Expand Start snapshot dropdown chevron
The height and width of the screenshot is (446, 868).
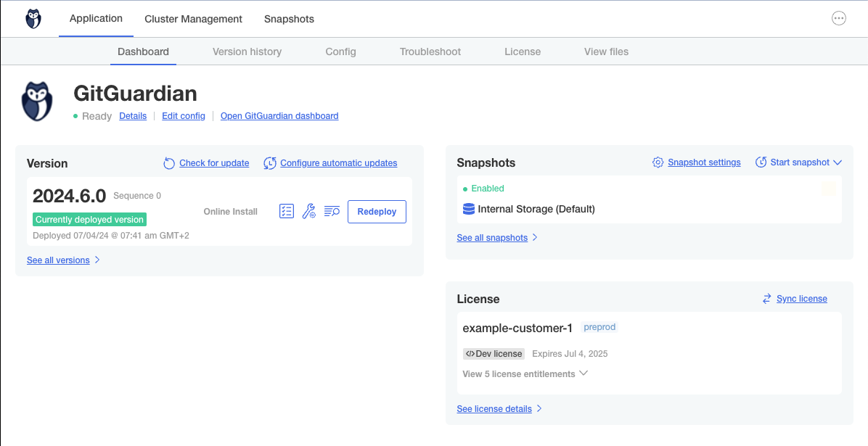837,162
